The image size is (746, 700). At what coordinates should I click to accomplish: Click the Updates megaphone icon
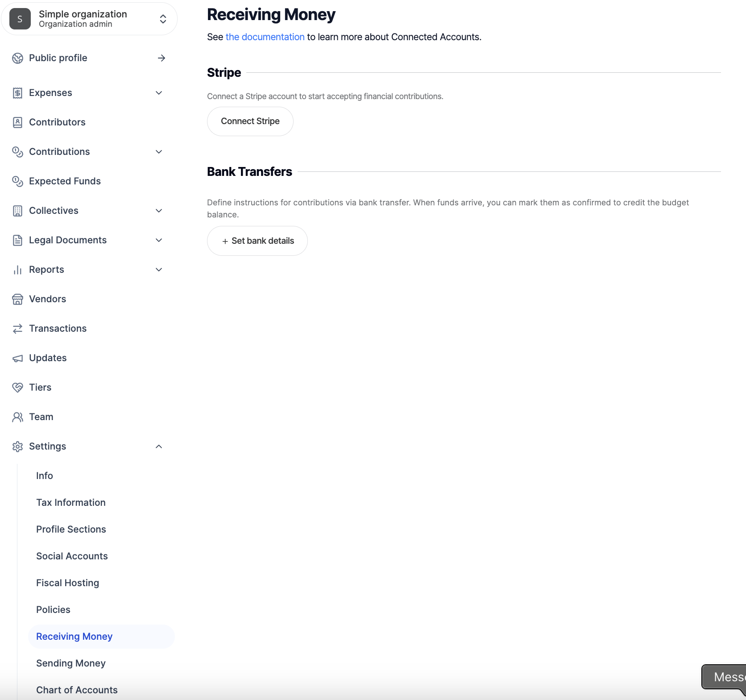tap(17, 358)
